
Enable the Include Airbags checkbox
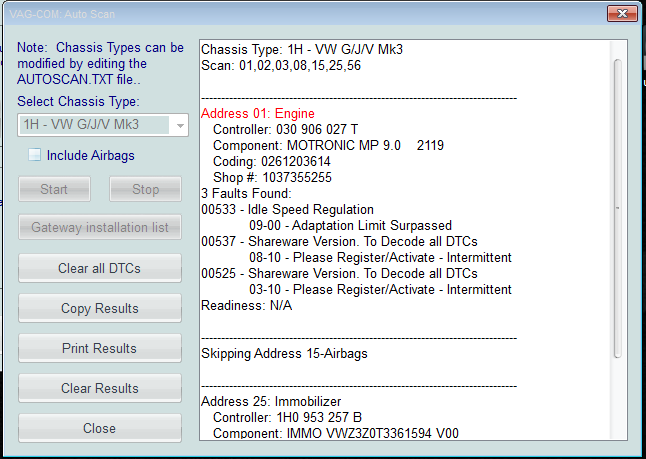pos(35,155)
